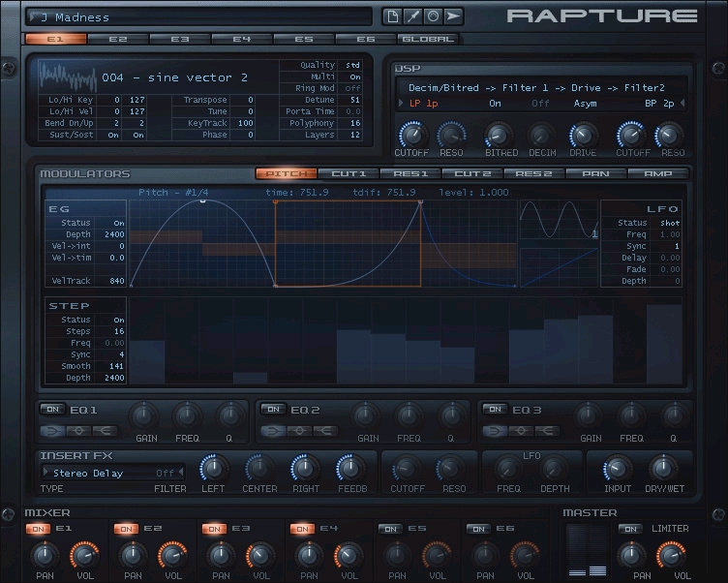728x583 pixels.
Task: Click the EG Depth value 2400
Action: tap(114, 234)
